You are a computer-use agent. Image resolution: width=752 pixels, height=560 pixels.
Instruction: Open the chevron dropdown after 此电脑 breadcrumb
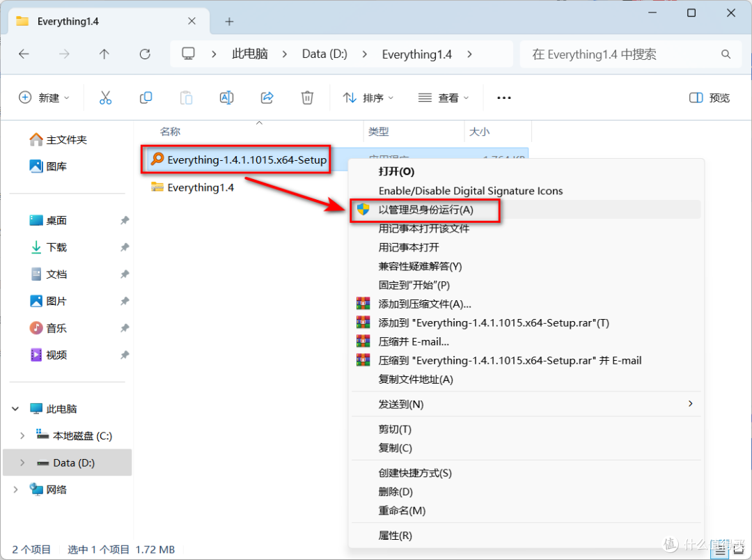(x=285, y=54)
